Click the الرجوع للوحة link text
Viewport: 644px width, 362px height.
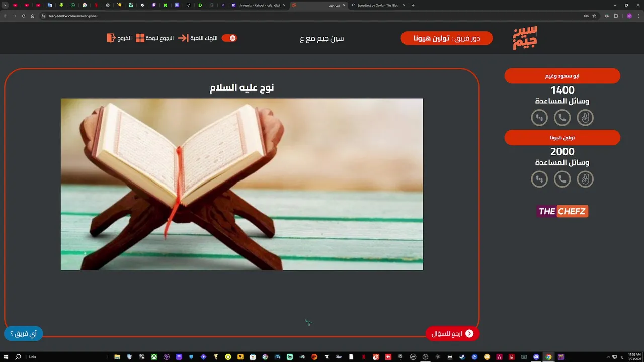pyautogui.click(x=160, y=38)
